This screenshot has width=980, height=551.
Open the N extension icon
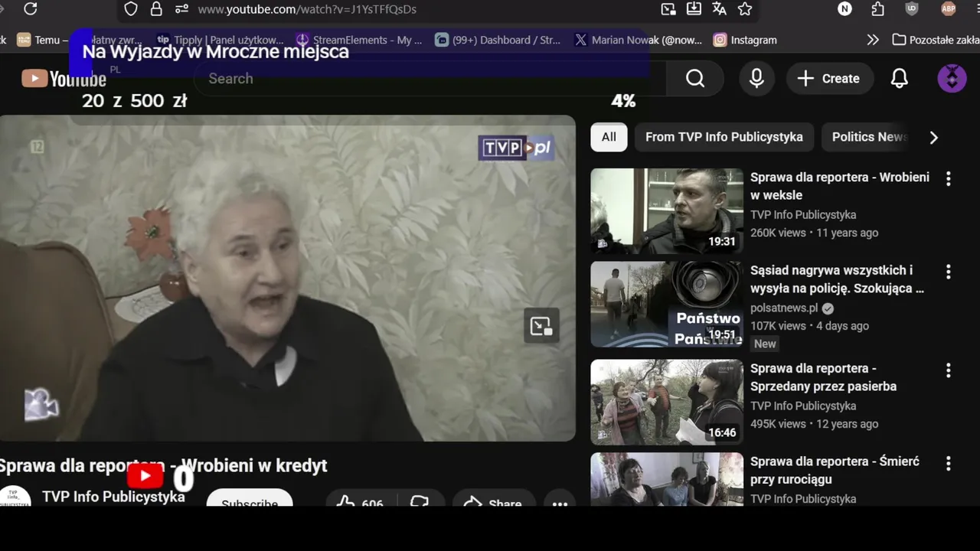click(844, 9)
